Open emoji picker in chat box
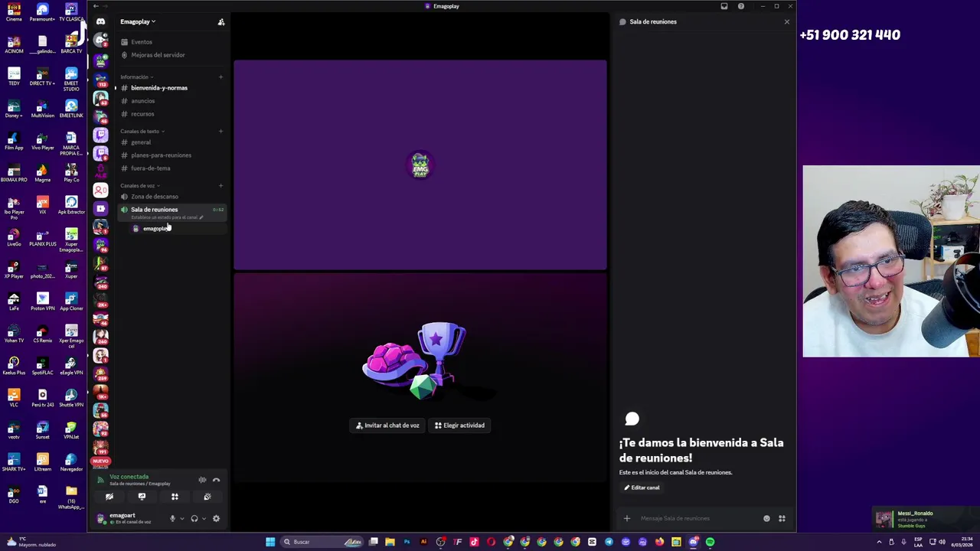 tap(766, 519)
